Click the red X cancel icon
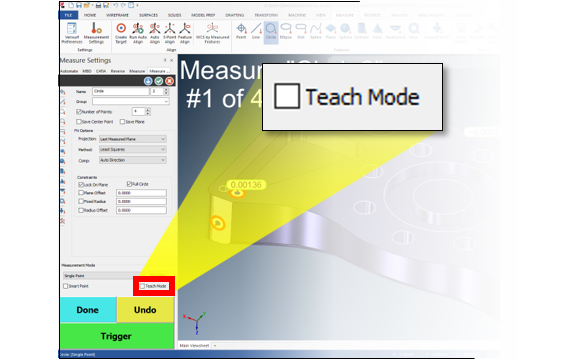The image size is (578, 360). (169, 81)
